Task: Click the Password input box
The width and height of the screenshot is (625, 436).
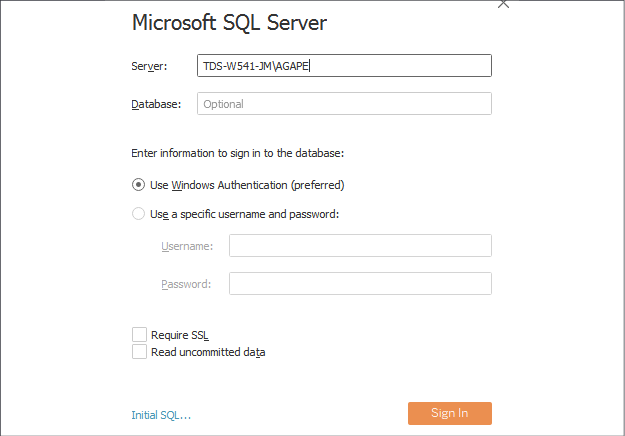Action: click(x=360, y=284)
